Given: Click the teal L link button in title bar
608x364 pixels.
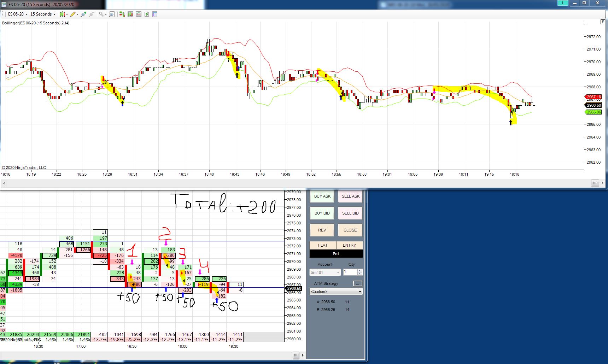Looking at the screenshot, I should coord(563,3).
